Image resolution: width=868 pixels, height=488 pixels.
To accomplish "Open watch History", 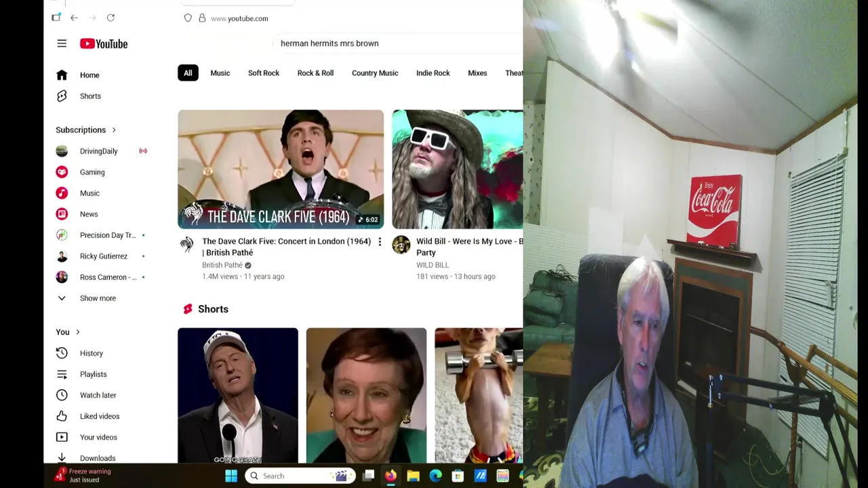I will 92,353.
